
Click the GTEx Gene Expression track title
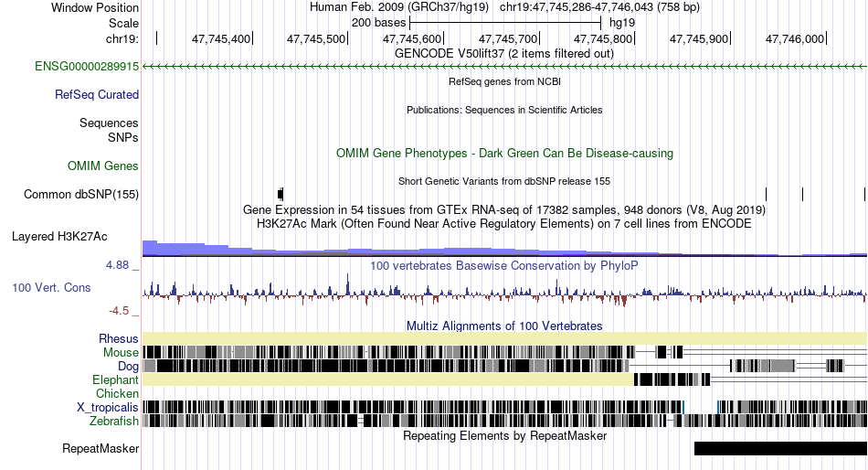504,210
